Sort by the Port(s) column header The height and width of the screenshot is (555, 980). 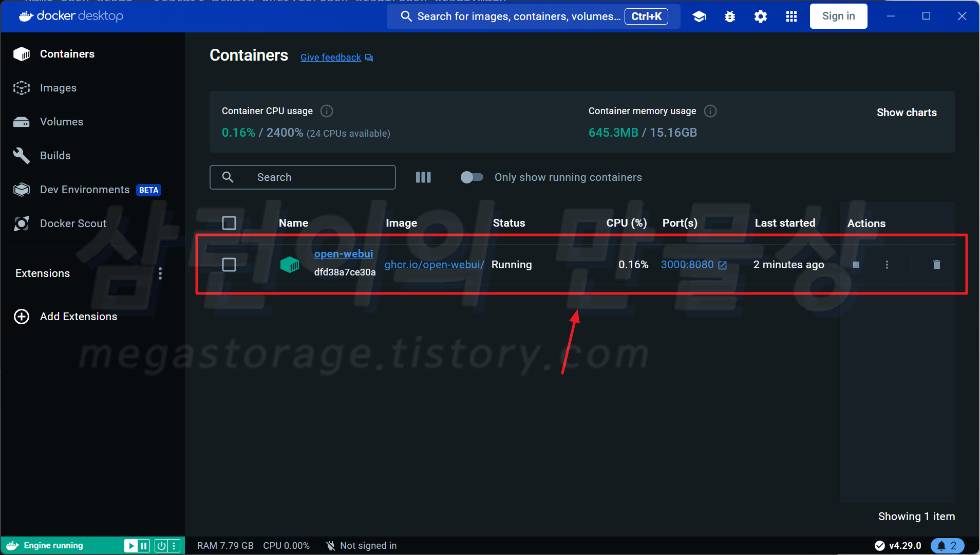click(680, 223)
